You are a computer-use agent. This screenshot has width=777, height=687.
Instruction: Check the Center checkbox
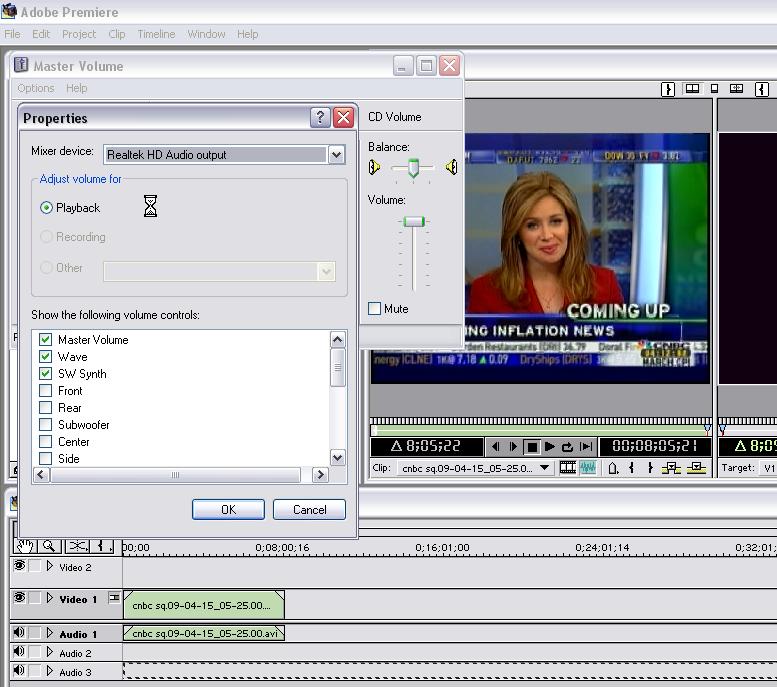(x=46, y=441)
